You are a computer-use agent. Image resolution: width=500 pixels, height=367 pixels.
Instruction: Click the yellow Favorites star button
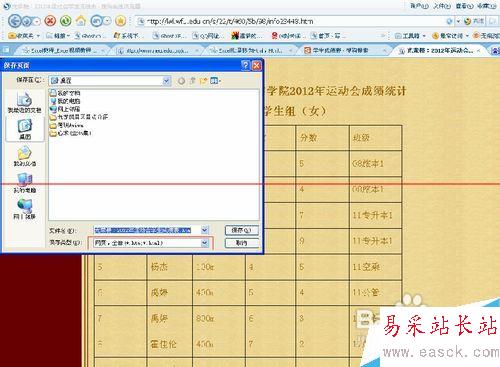tap(120, 21)
